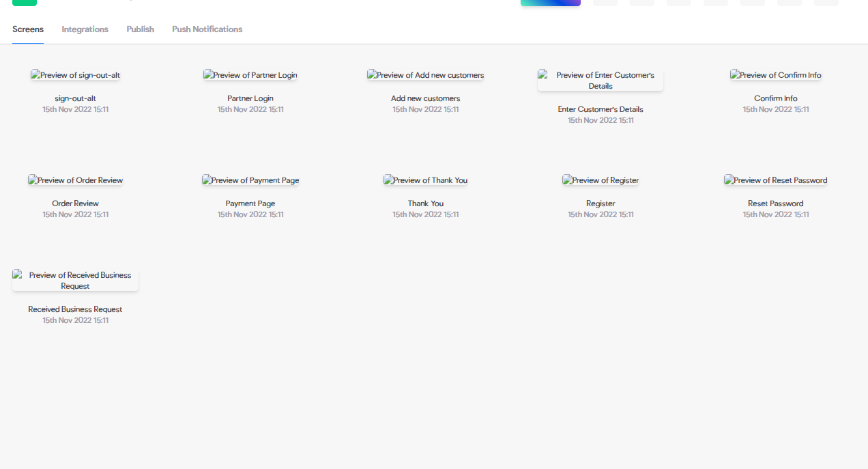Open the Reset Password preview thumbnail
868x469 pixels.
(x=776, y=180)
